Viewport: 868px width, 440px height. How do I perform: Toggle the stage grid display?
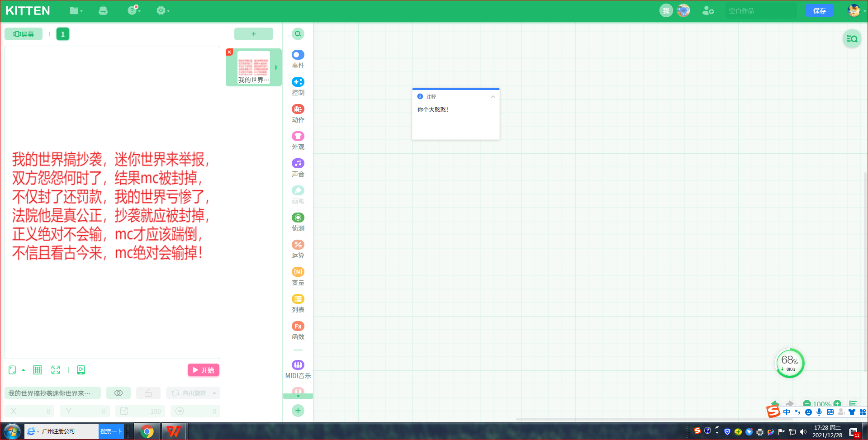[x=38, y=370]
